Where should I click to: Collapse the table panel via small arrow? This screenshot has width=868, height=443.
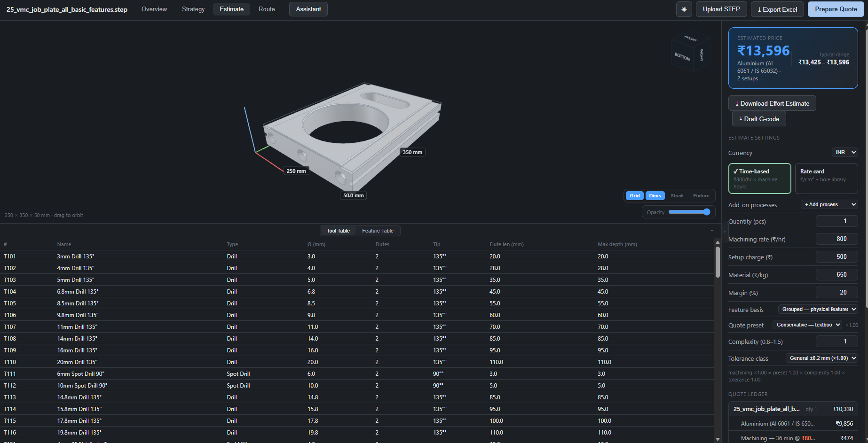click(x=712, y=231)
